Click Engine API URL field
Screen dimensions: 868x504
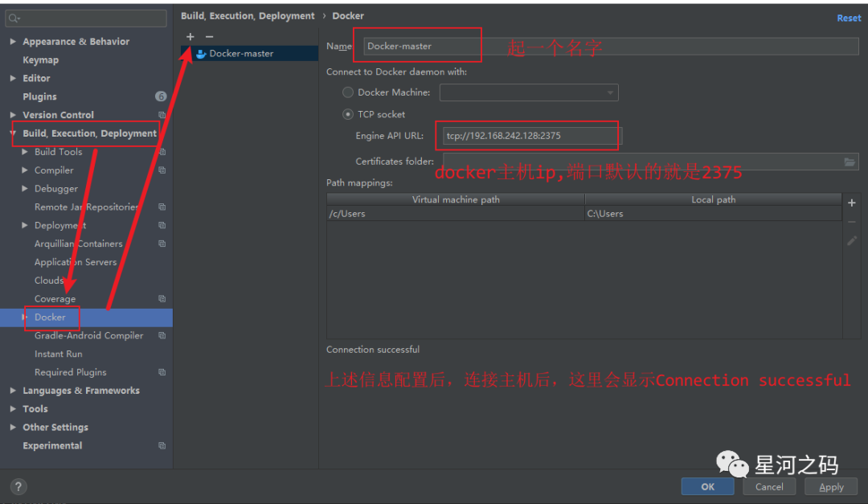(x=532, y=136)
